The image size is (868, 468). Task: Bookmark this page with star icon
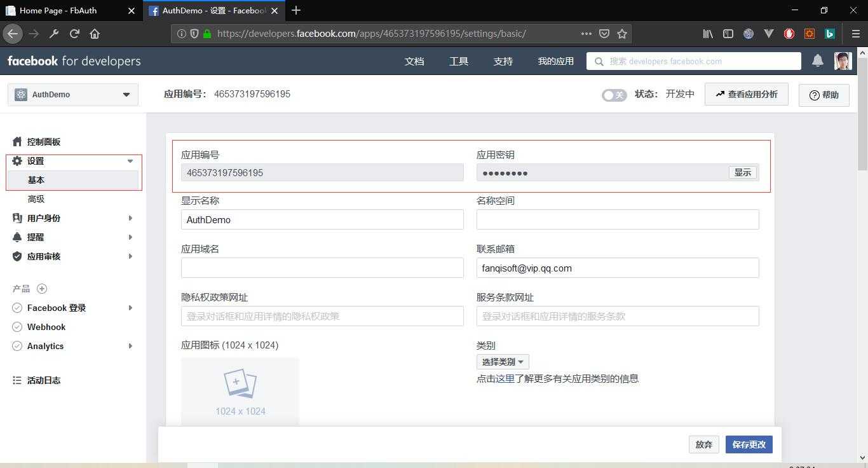click(622, 34)
